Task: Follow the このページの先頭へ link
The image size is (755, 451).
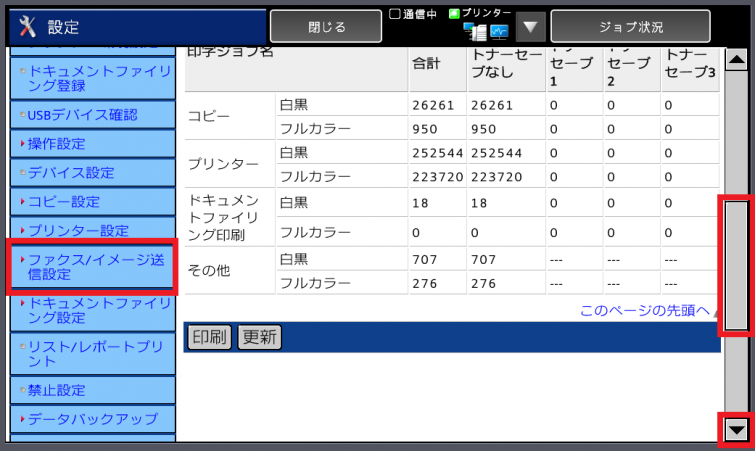Action: point(649,310)
